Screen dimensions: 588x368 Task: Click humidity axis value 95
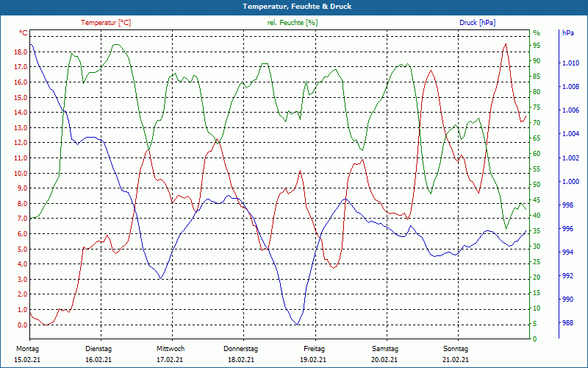click(537, 46)
